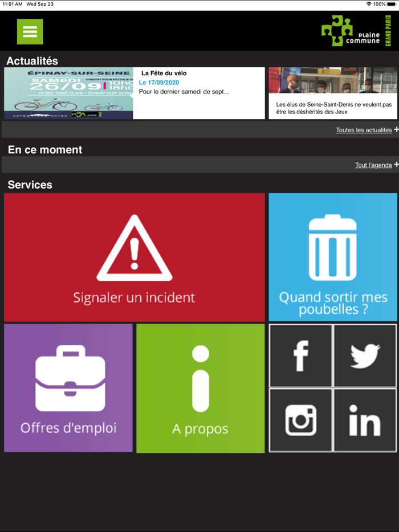Click the Wi-Fi status icon
399x532 pixels.
369,4
